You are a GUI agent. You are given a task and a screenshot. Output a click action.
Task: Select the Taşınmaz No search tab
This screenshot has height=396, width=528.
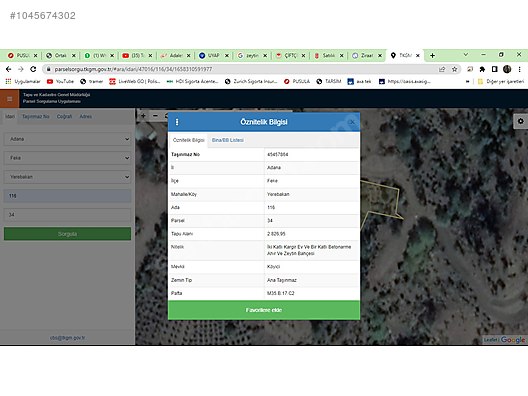(x=36, y=117)
